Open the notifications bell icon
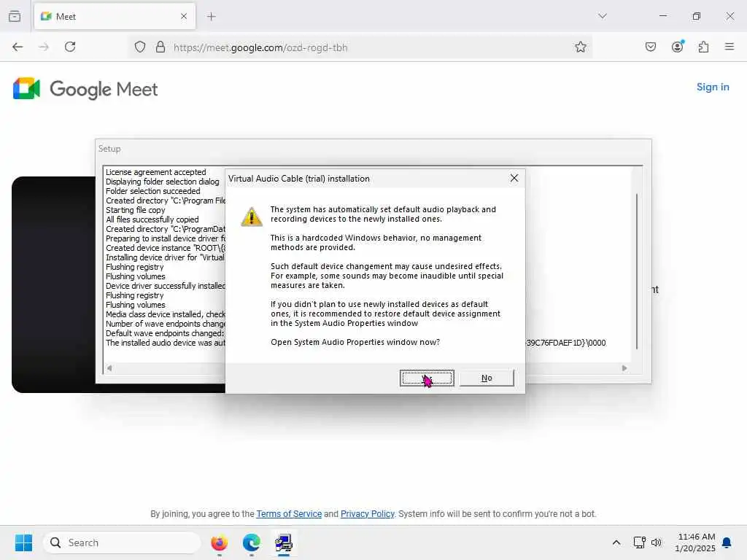Viewport: 747px width, 560px height. (x=727, y=542)
